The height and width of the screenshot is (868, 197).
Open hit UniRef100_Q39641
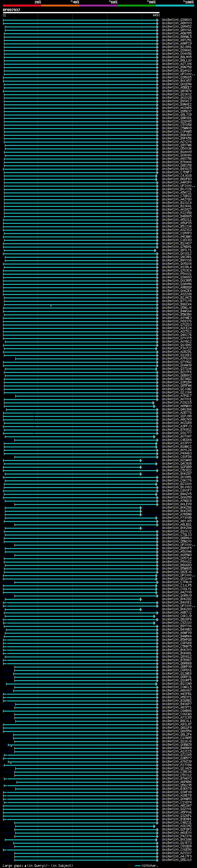pyautogui.click(x=177, y=50)
